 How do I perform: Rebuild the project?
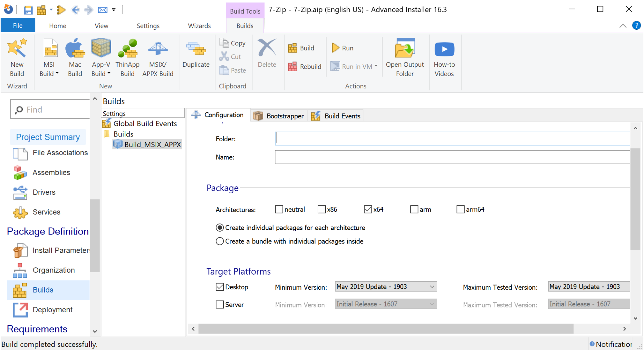click(305, 66)
